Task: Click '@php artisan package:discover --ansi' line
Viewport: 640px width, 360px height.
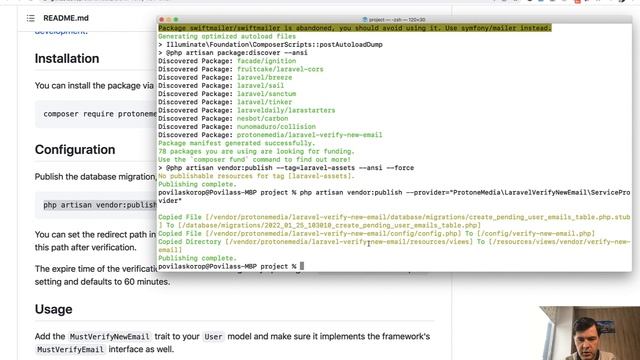Action: click(233, 53)
